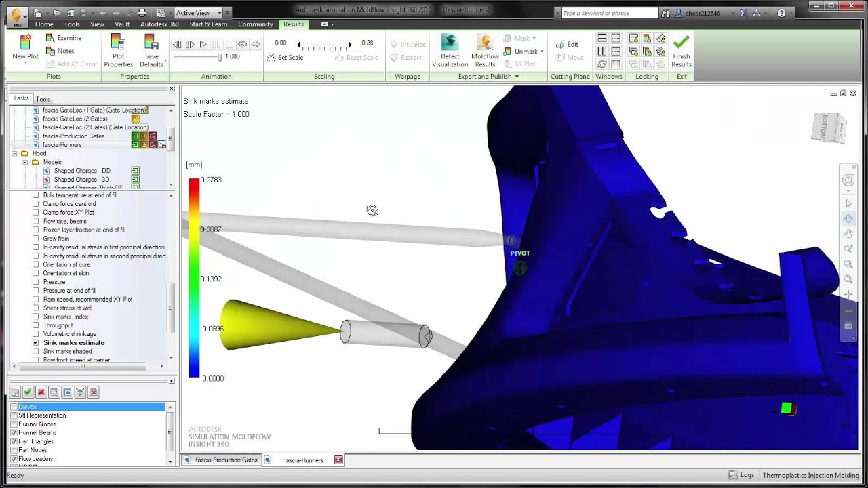Click the open folder quick access icon

pos(56,12)
